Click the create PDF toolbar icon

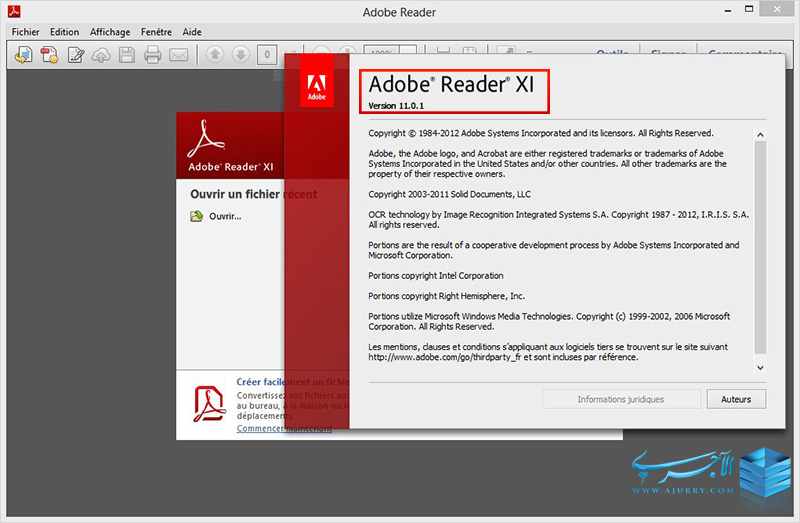click(49, 55)
